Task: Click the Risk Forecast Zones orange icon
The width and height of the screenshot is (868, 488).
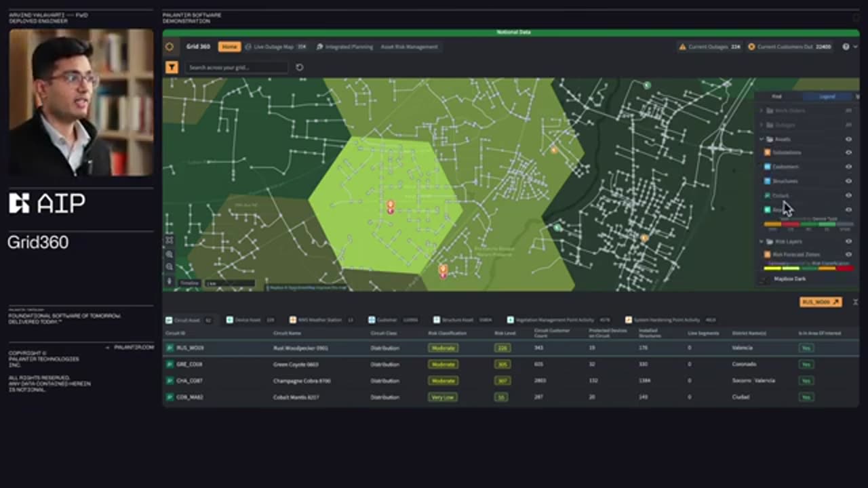Action: click(768, 255)
